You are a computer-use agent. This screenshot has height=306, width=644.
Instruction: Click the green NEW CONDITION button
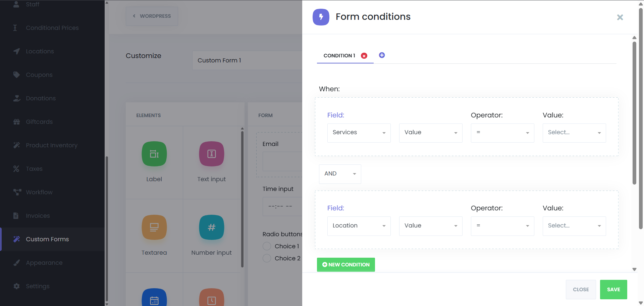(346, 265)
